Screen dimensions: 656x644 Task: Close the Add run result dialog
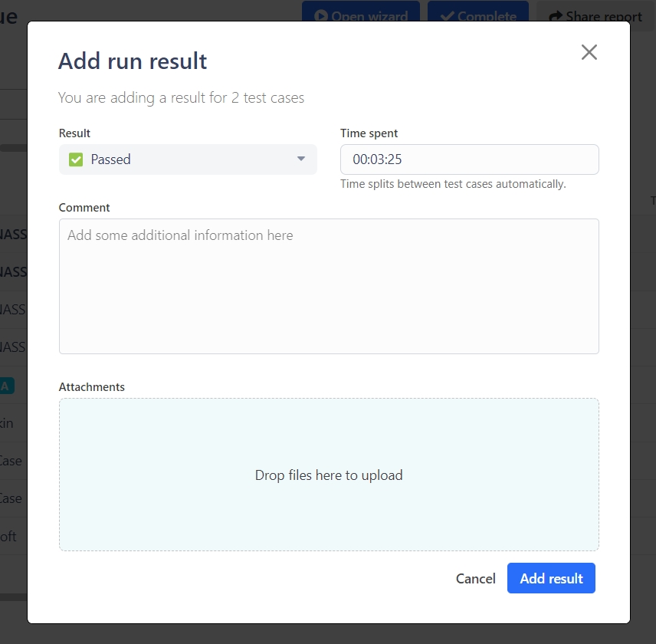point(589,52)
